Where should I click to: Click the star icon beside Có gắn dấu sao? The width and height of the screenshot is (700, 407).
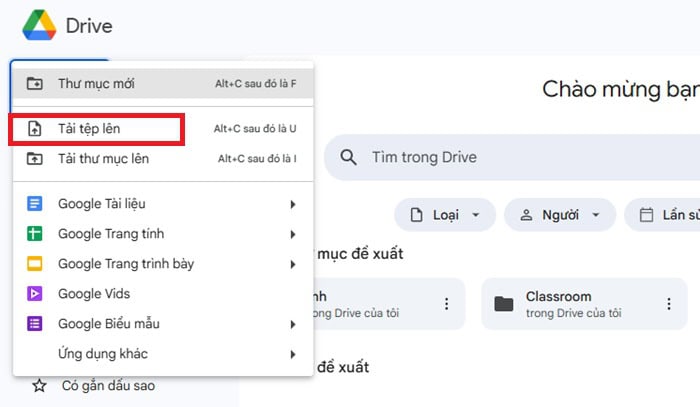[x=39, y=385]
